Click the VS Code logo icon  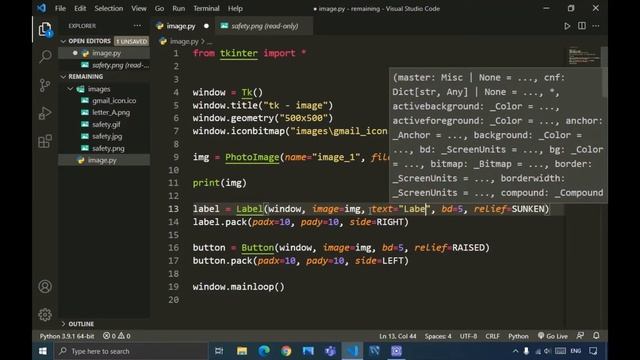click(42, 8)
